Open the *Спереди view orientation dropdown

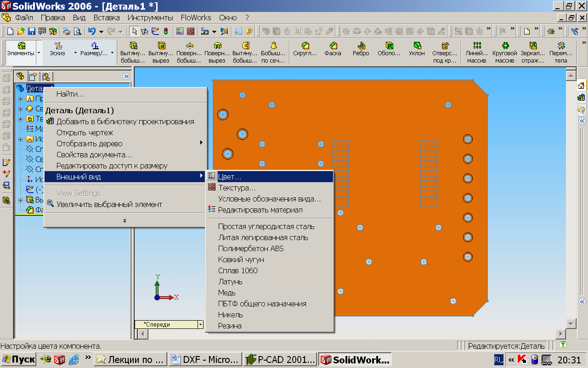(x=200, y=324)
